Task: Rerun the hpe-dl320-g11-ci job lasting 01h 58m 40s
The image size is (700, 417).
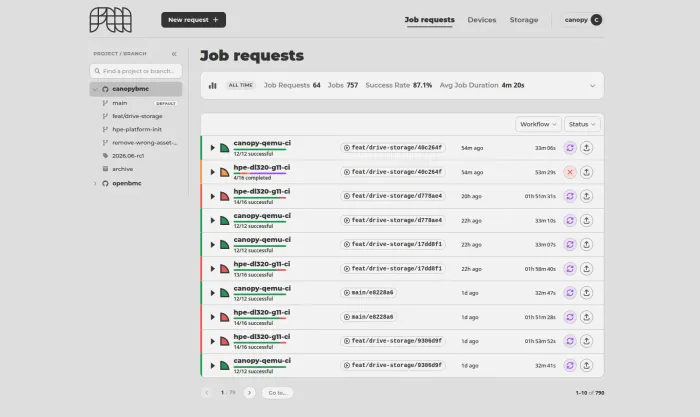Action: tap(570, 268)
